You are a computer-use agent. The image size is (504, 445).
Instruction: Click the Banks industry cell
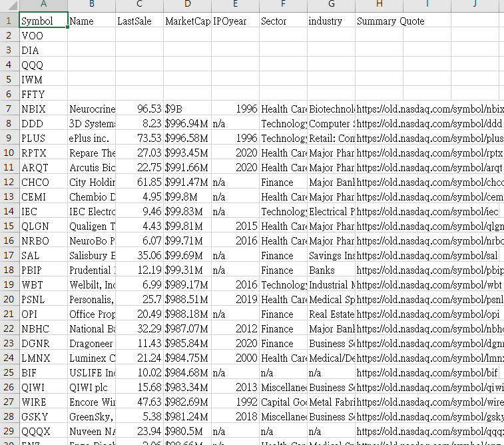[332, 270]
